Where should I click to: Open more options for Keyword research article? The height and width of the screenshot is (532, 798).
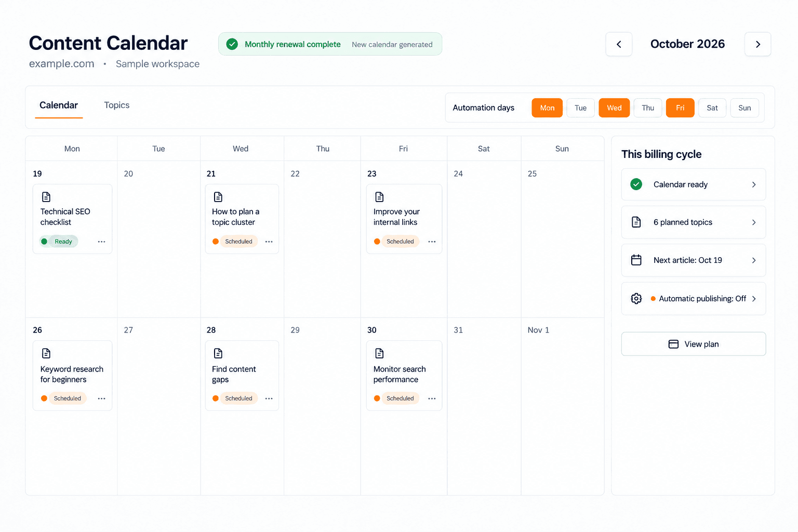click(x=101, y=398)
